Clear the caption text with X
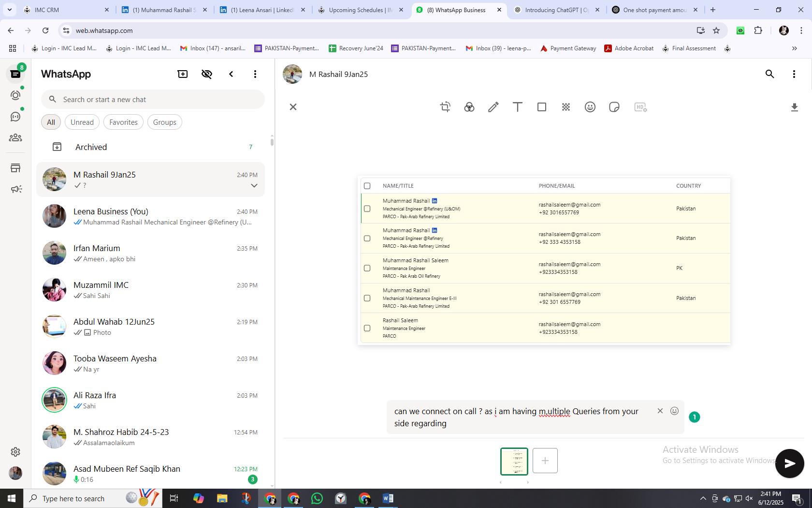Screen dimensions: 812x508 coord(660,411)
